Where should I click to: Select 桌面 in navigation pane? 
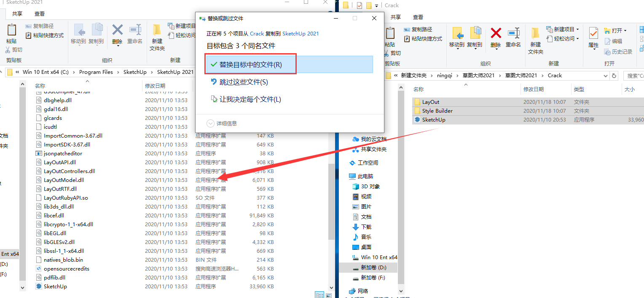pyautogui.click(x=362, y=247)
